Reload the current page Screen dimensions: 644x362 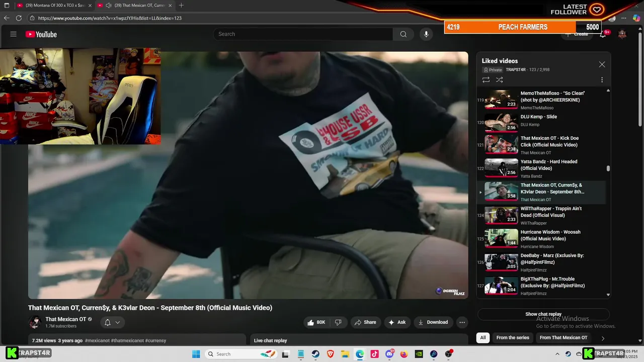click(x=19, y=18)
